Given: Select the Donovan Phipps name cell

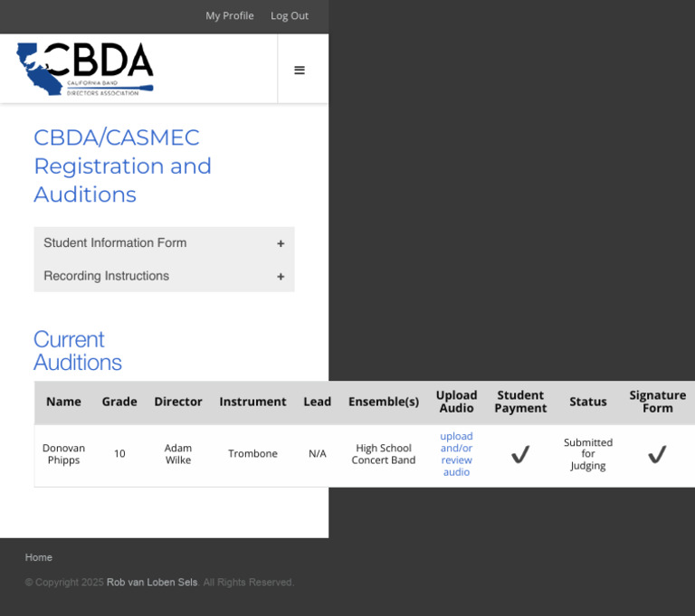Looking at the screenshot, I should tap(64, 454).
